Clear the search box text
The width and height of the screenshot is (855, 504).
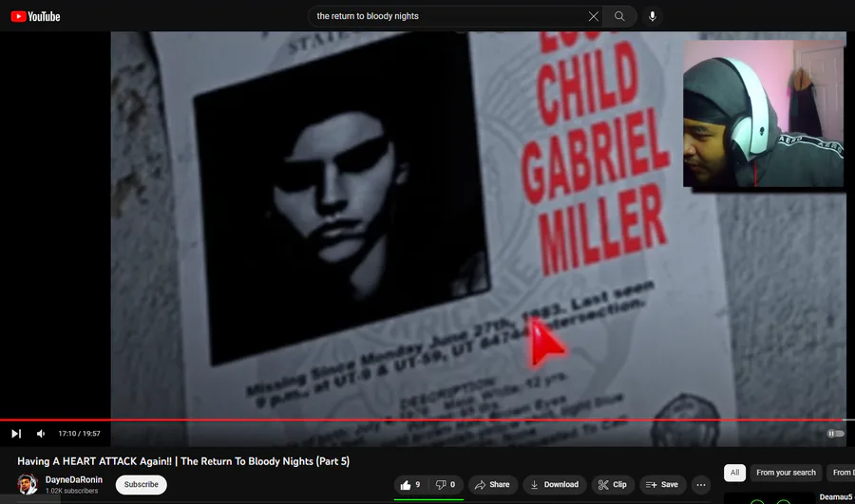pos(593,16)
